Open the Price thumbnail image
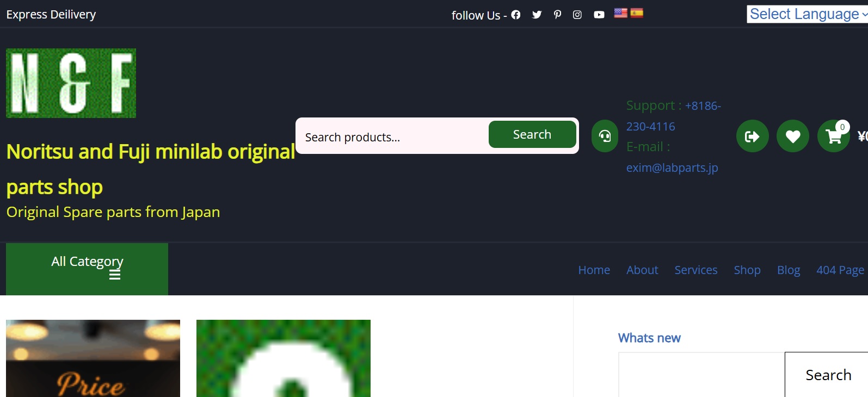The width and height of the screenshot is (868, 397). [x=93, y=358]
